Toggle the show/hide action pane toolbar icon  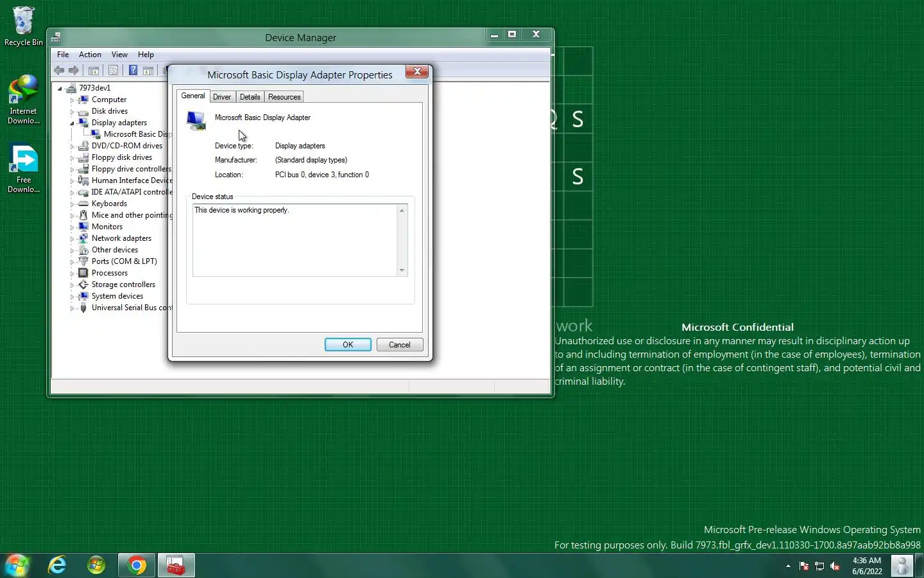click(148, 71)
